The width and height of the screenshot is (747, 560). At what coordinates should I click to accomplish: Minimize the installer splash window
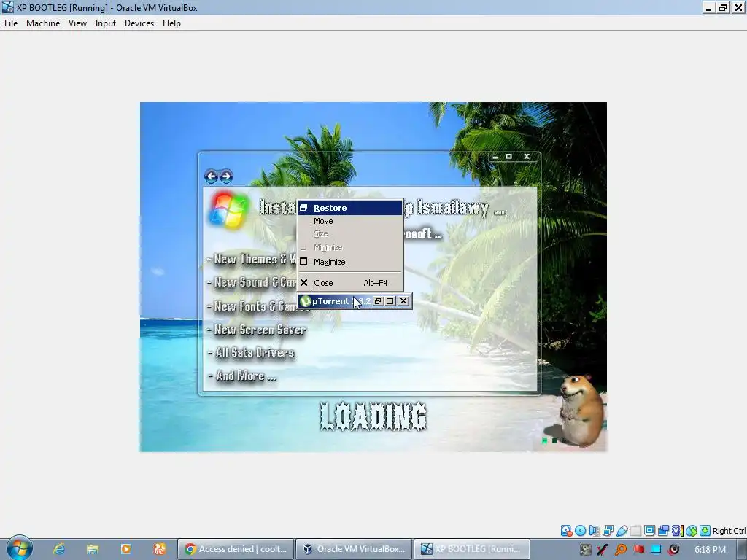pyautogui.click(x=495, y=157)
